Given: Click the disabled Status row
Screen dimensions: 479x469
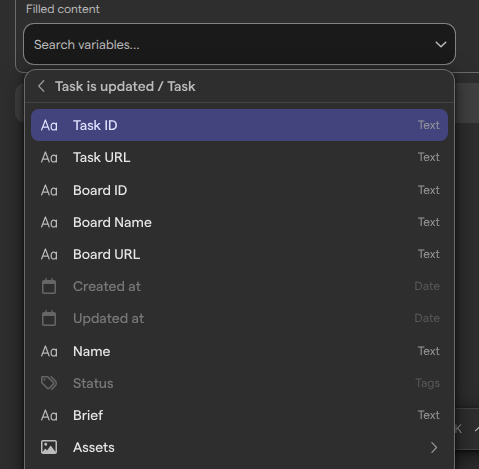Looking at the screenshot, I should click(239, 383).
